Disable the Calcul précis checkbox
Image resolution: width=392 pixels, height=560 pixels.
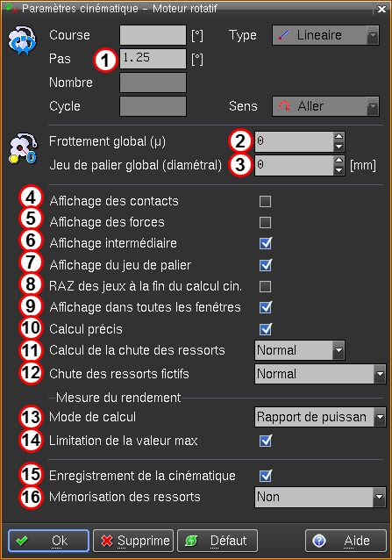coord(266,329)
